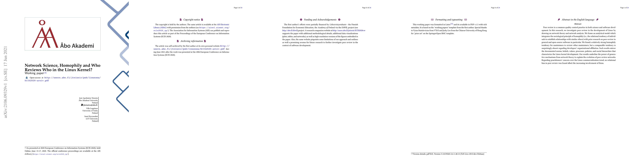Click the keyboard icon left of Formatting and typesetting
644x167 pixels.
(432, 19)
